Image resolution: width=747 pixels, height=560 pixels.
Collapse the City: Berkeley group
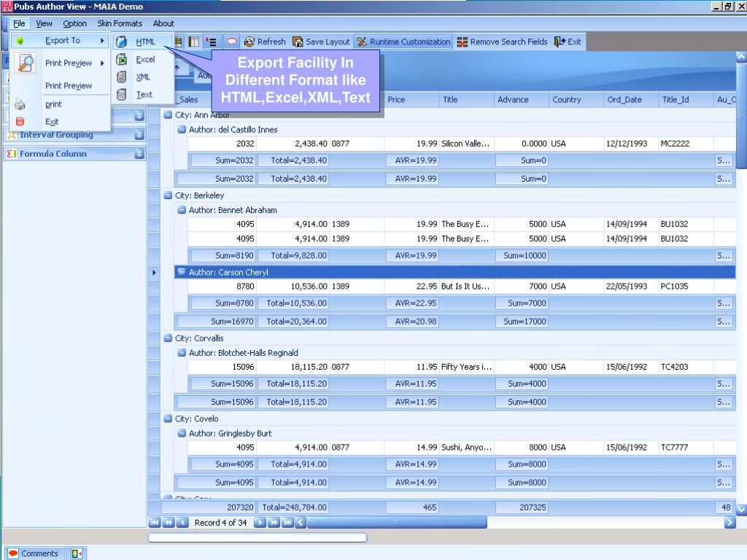coord(168,195)
